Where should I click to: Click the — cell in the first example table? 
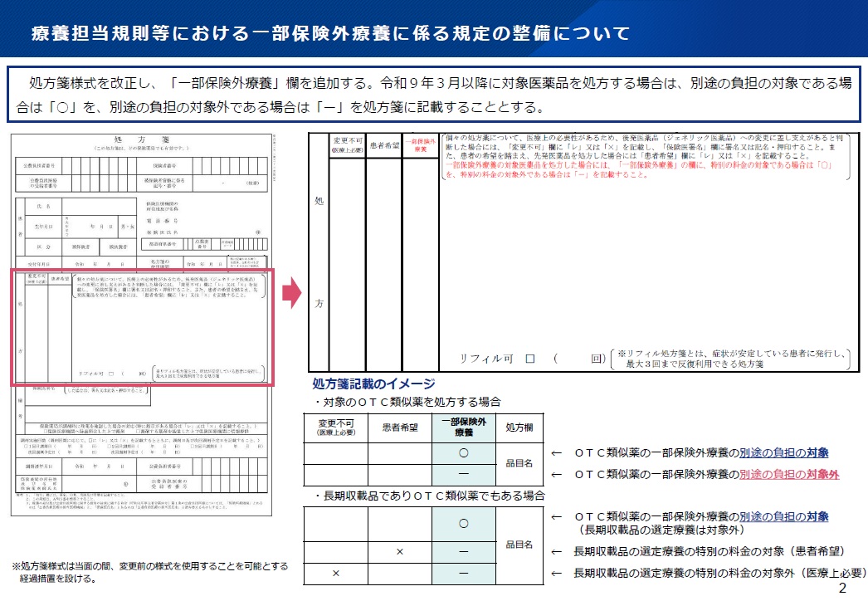tap(463, 474)
